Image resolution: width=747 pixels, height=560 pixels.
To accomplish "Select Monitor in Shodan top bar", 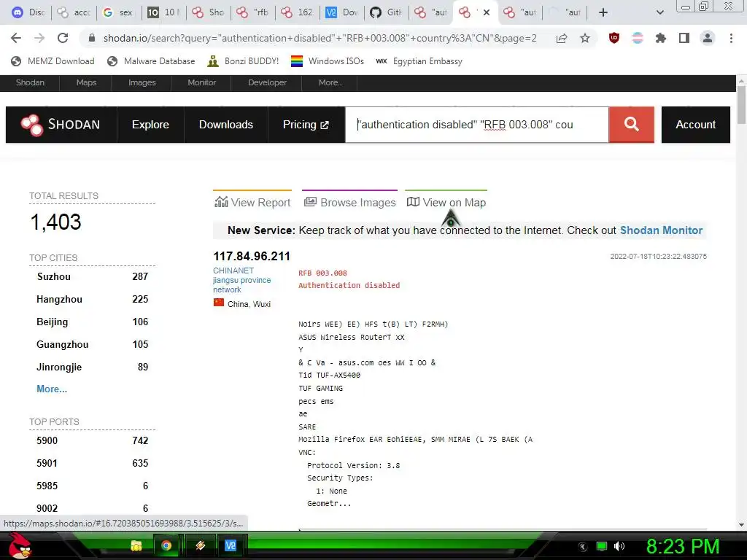I will [201, 82].
